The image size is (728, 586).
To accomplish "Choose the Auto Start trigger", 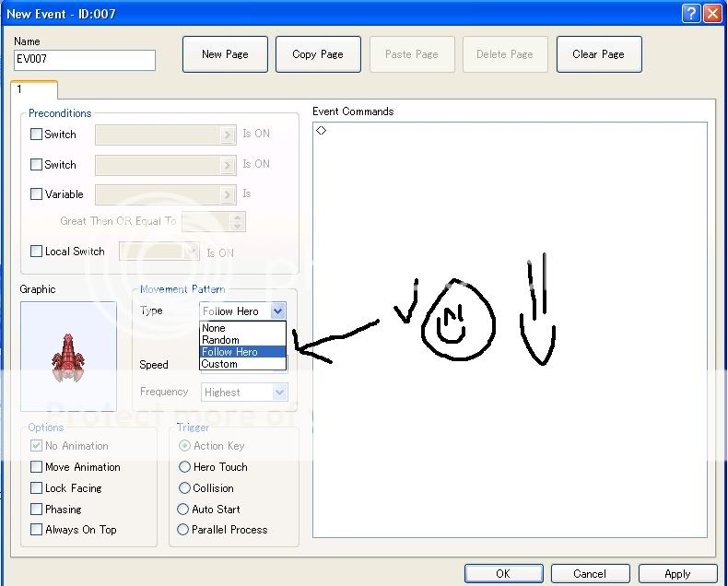I will [184, 510].
